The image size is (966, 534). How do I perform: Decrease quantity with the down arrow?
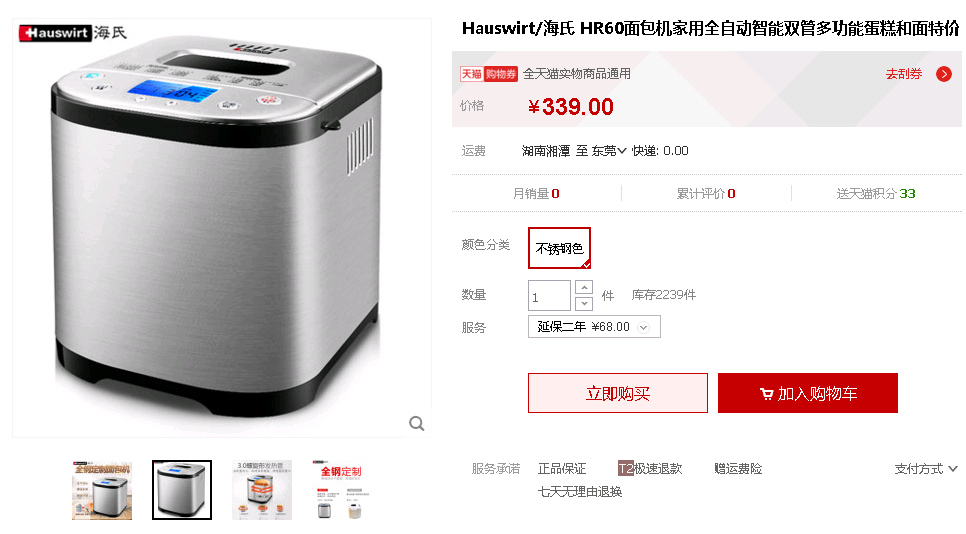coord(583,303)
